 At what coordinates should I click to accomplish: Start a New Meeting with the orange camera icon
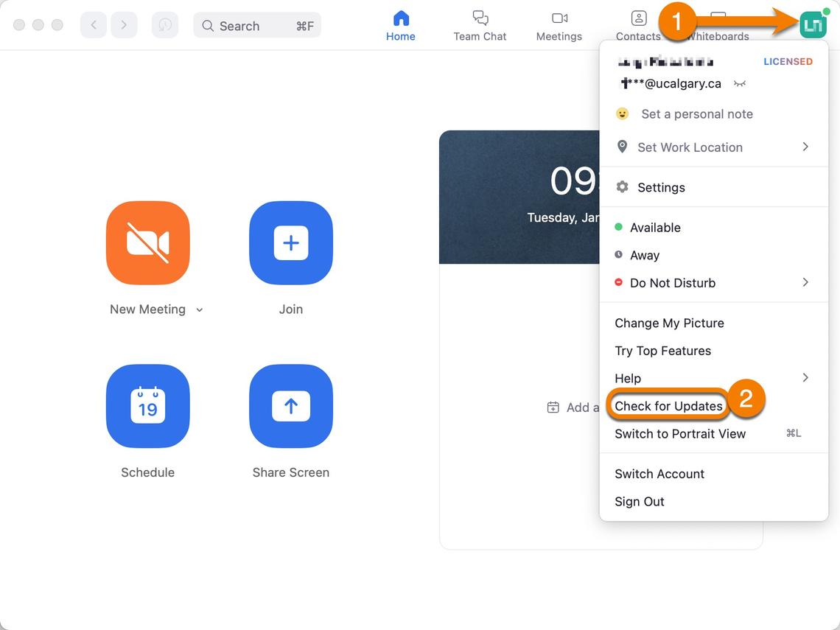148,242
